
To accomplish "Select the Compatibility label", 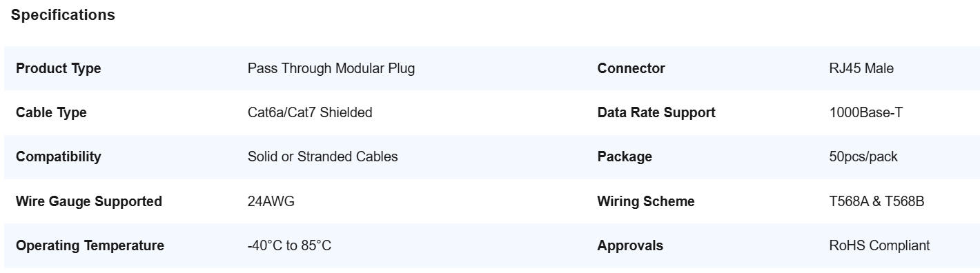I will coord(58,156).
